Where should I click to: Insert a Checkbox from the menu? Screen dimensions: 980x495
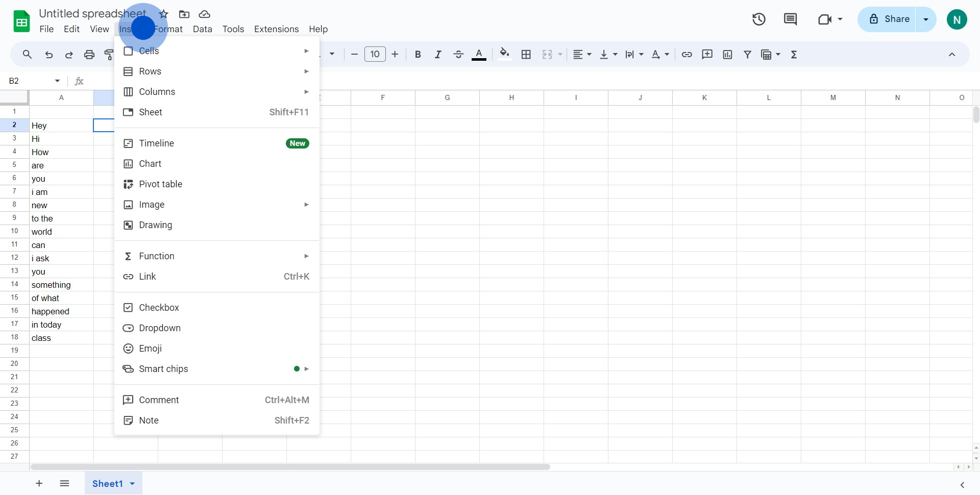point(159,308)
